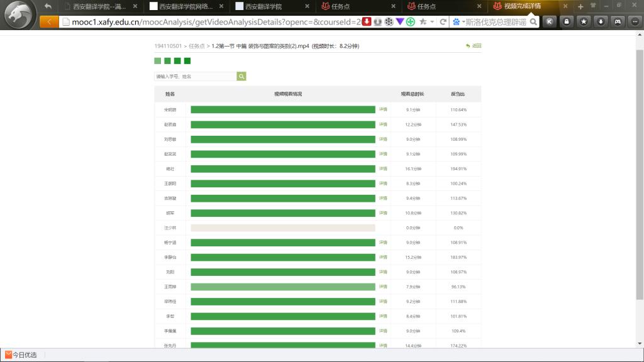Open new tab with plus button
The image size is (644, 362).
580,6
